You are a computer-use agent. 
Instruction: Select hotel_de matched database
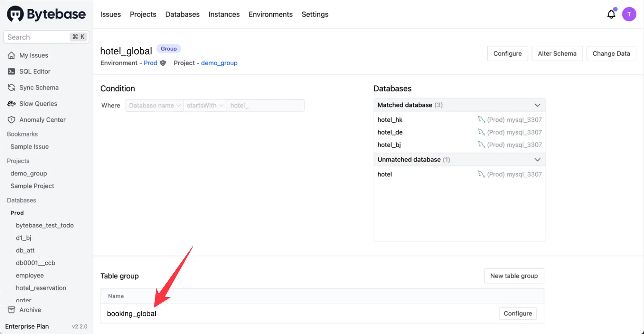(x=390, y=132)
